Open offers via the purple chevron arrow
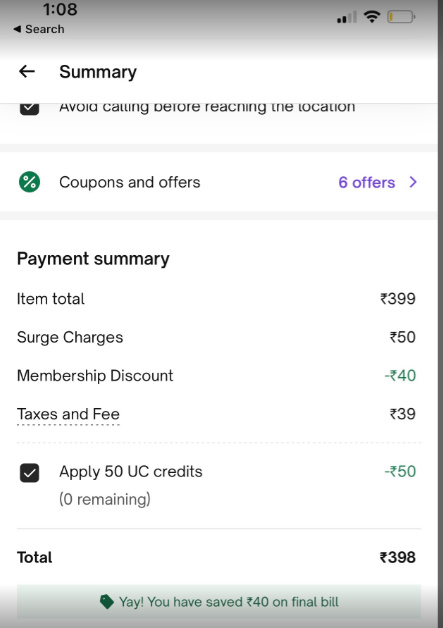 click(413, 182)
